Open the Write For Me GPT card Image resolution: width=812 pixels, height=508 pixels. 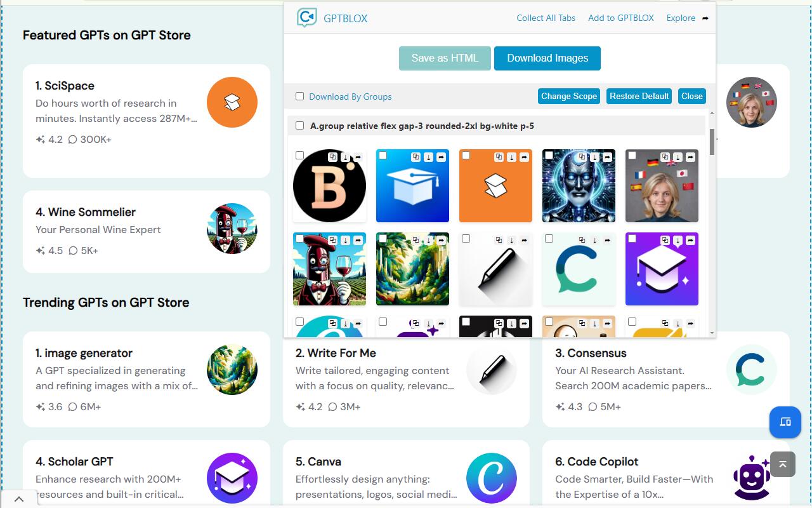coord(406,379)
